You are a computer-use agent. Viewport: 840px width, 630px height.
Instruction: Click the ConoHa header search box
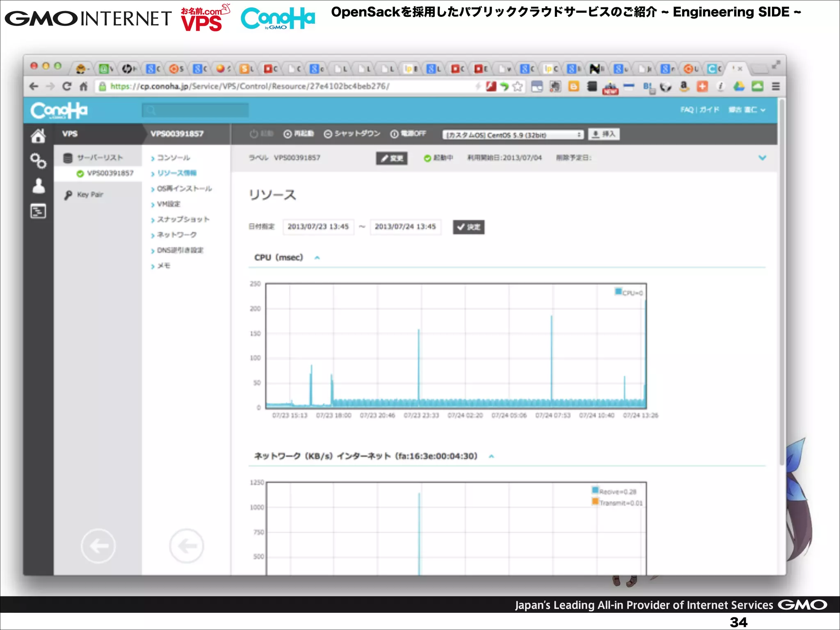click(x=195, y=110)
